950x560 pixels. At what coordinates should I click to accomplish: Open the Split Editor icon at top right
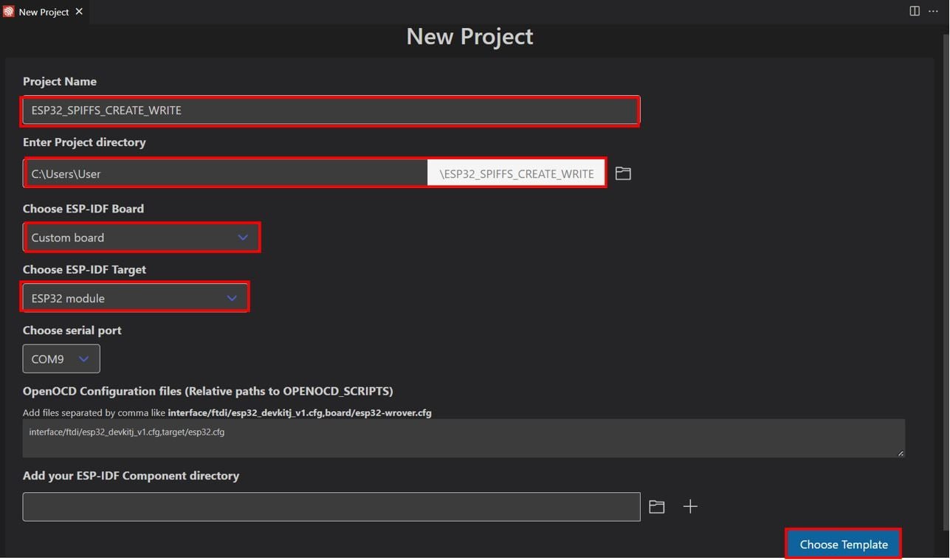point(913,11)
